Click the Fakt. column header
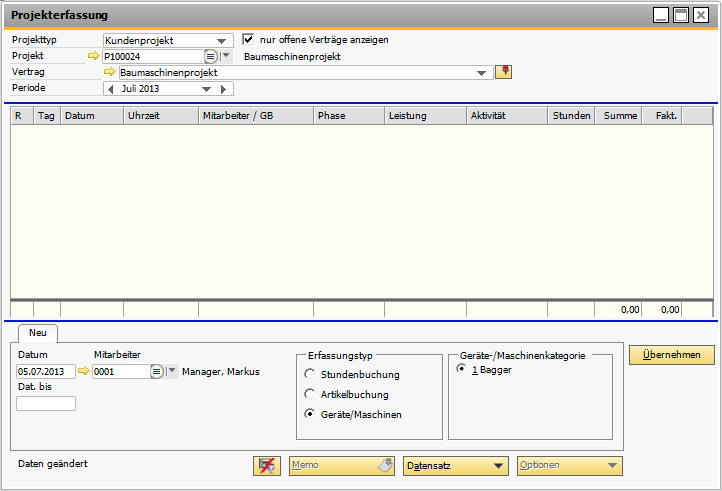The width and height of the screenshot is (722, 491). tap(662, 116)
